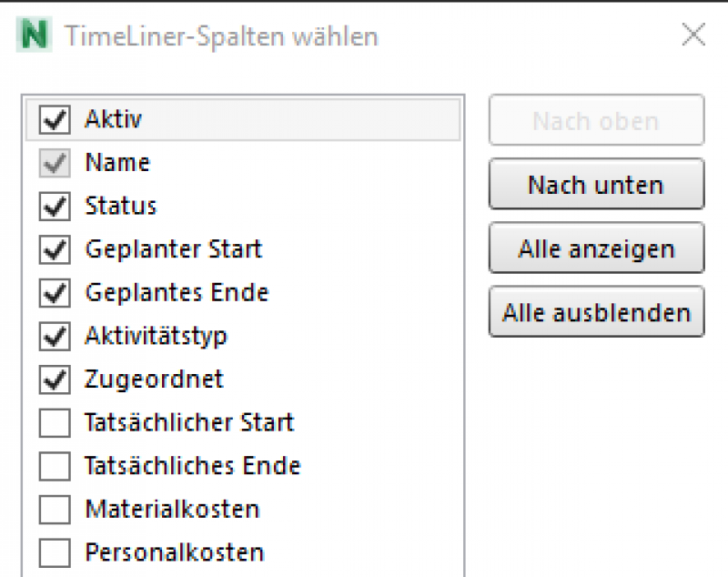Image resolution: width=728 pixels, height=577 pixels.
Task: Enable the Materialkosten column checkbox
Action: [56, 510]
